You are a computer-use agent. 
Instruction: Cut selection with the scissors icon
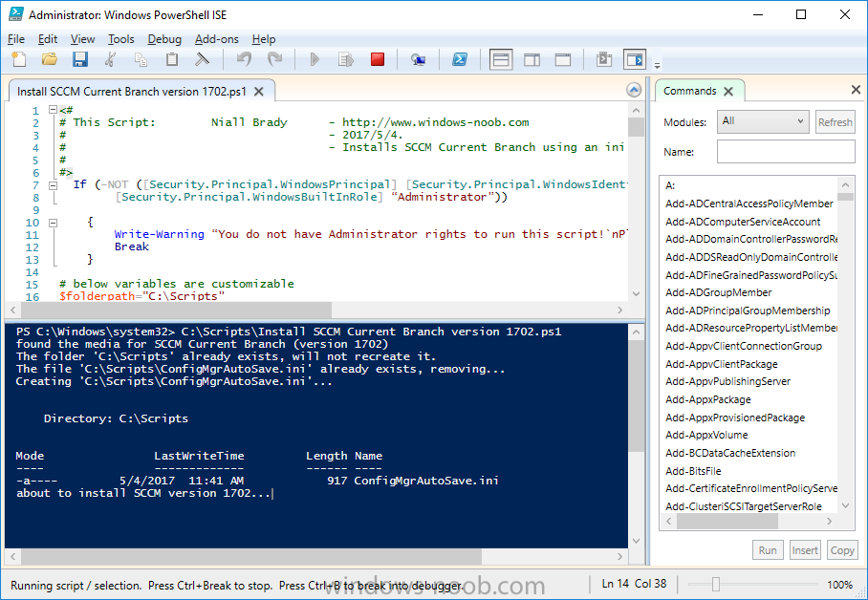(111, 59)
